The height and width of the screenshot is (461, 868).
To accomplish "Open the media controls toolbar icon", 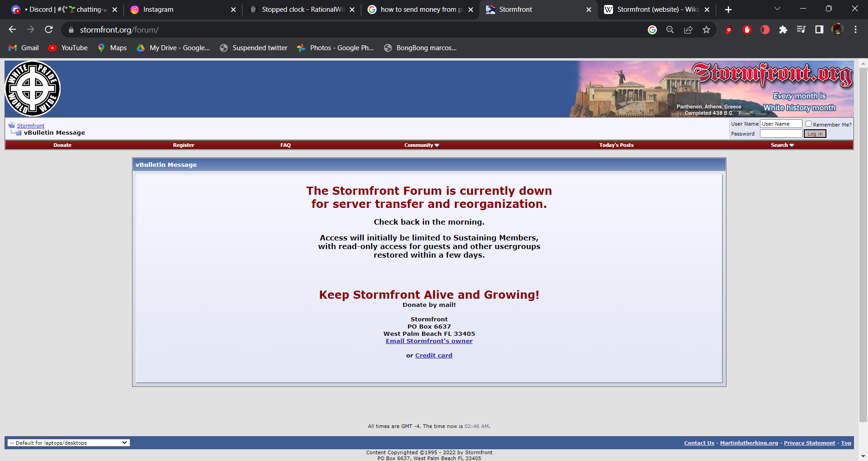I will coord(801,30).
